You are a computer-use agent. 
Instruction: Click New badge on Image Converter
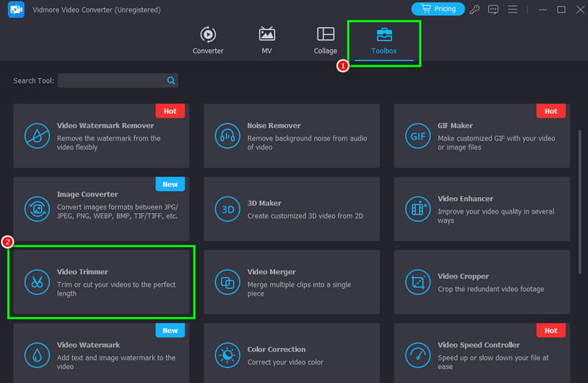[170, 185]
